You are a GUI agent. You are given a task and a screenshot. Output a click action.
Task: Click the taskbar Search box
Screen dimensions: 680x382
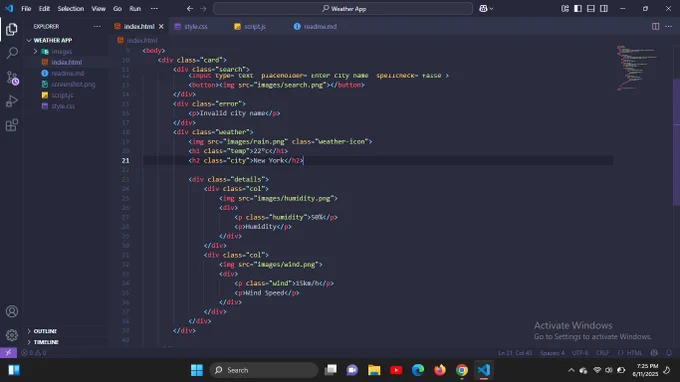(x=264, y=370)
